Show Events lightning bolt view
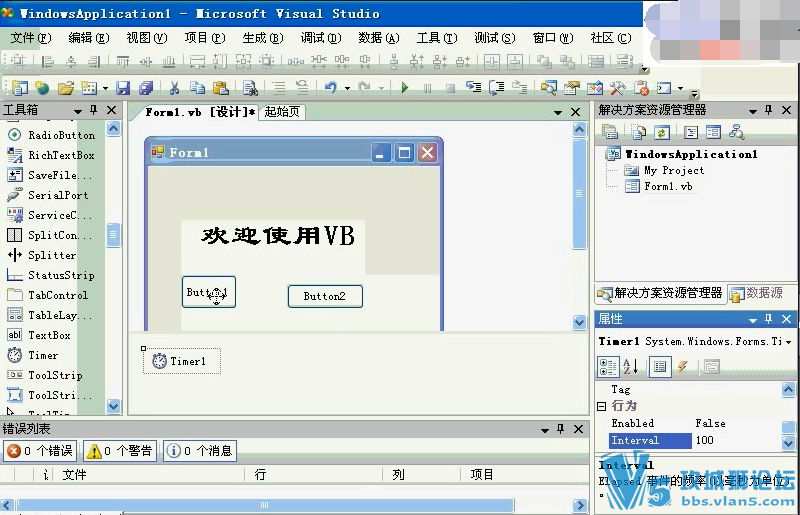The image size is (800, 515). coord(683,366)
